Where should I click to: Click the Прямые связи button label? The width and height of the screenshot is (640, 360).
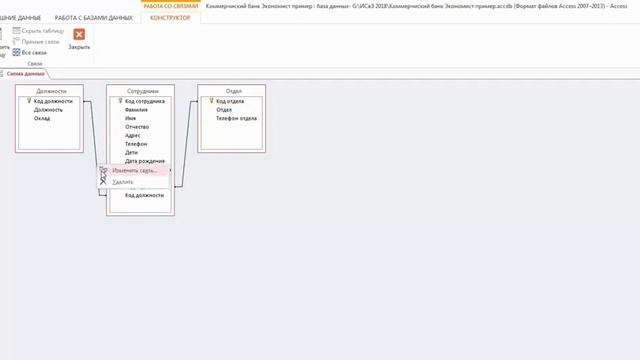click(40, 42)
